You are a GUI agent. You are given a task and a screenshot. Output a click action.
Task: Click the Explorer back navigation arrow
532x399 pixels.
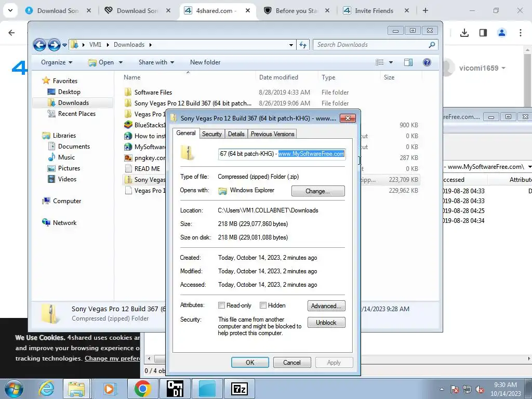click(x=39, y=45)
